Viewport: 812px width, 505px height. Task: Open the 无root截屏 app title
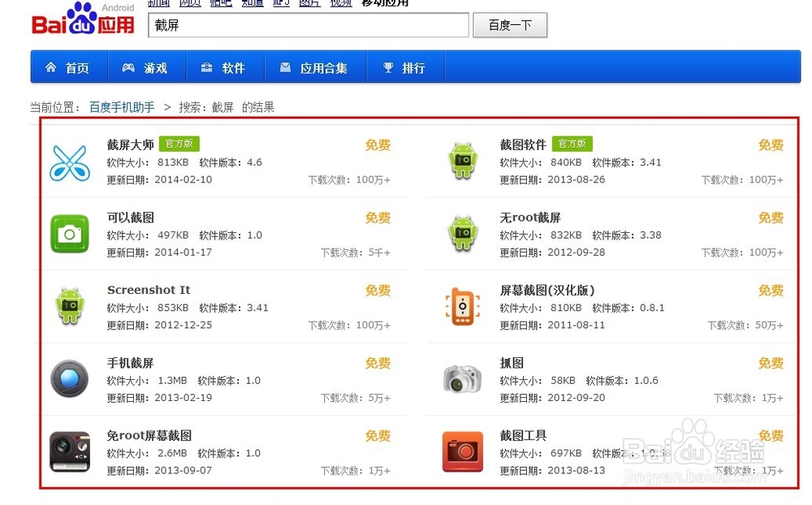(x=530, y=218)
